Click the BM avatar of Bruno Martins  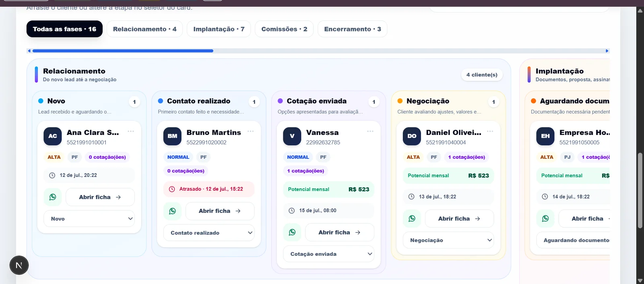pyautogui.click(x=172, y=136)
